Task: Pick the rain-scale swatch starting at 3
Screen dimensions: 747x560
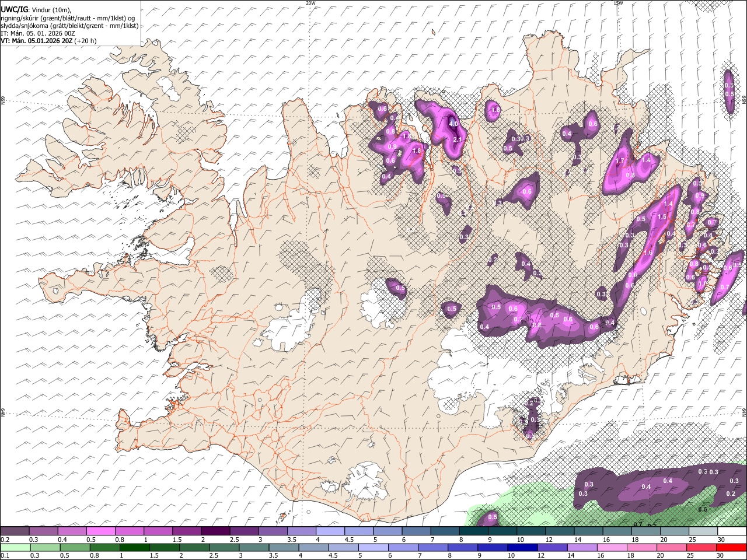Action: pos(254,548)
